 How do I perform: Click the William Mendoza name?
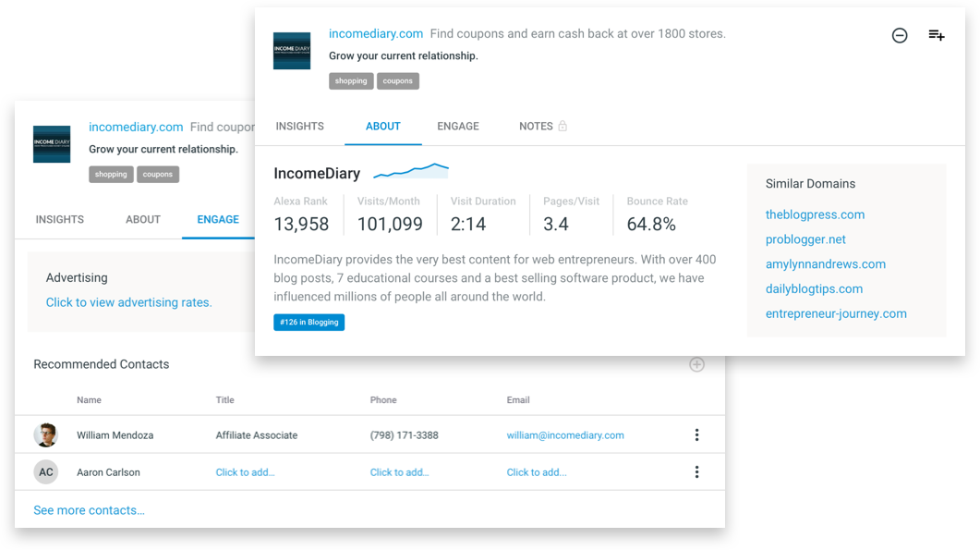click(115, 434)
